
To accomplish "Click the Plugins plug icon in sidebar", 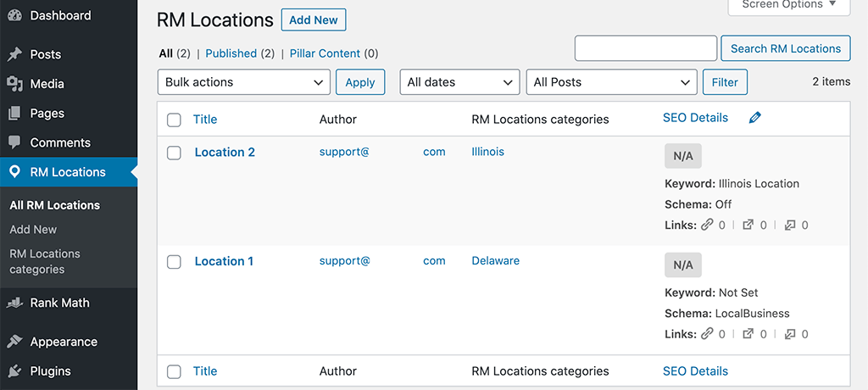I will coord(14,371).
